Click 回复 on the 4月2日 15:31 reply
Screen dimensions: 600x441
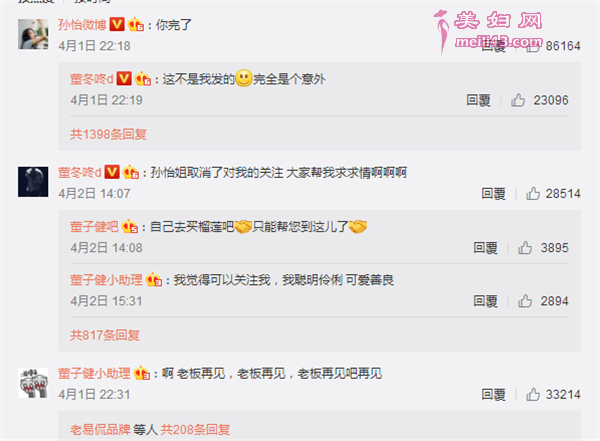tap(486, 301)
